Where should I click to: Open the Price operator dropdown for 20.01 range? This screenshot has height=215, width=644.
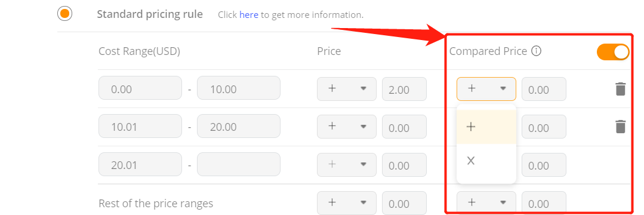tap(347, 165)
